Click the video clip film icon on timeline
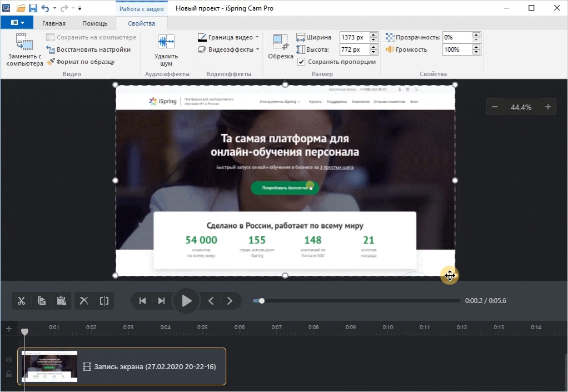This screenshot has width=568, height=392. coord(87,366)
